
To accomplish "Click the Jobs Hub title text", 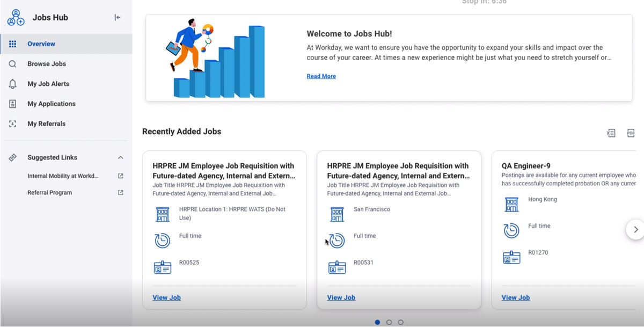I will (50, 17).
